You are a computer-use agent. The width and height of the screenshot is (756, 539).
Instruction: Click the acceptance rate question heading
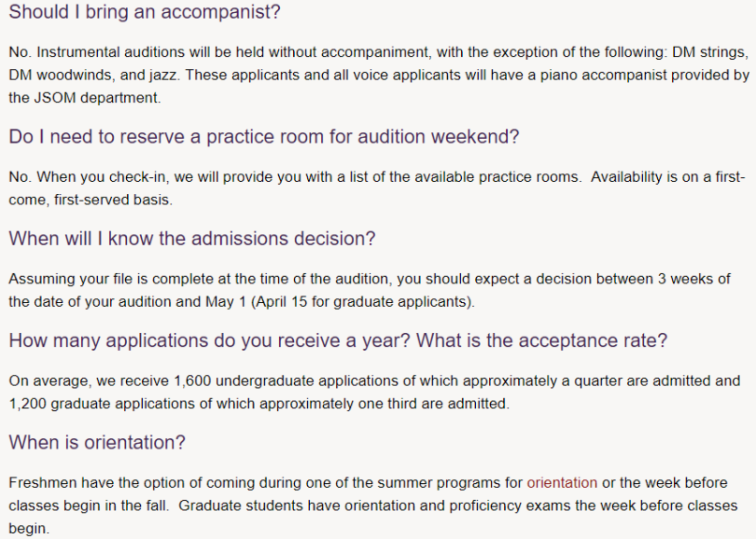point(338,340)
